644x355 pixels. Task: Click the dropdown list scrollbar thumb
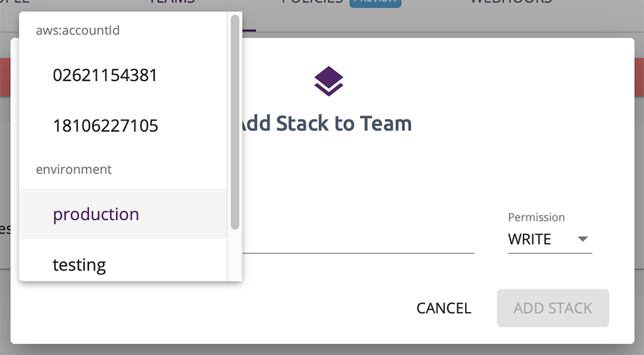click(x=235, y=122)
